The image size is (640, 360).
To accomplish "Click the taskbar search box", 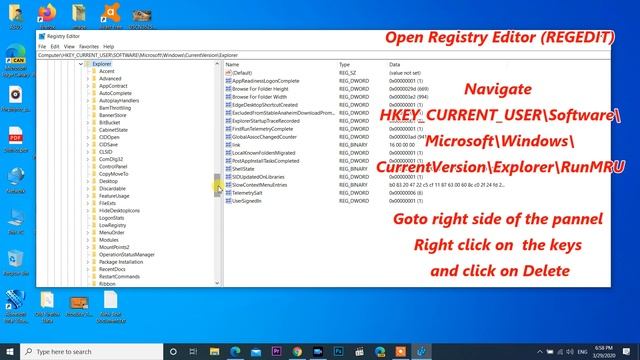I will [91, 351].
